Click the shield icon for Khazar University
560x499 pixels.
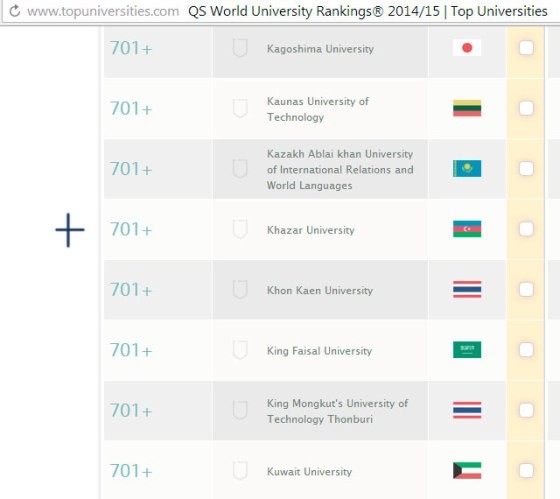(240, 229)
